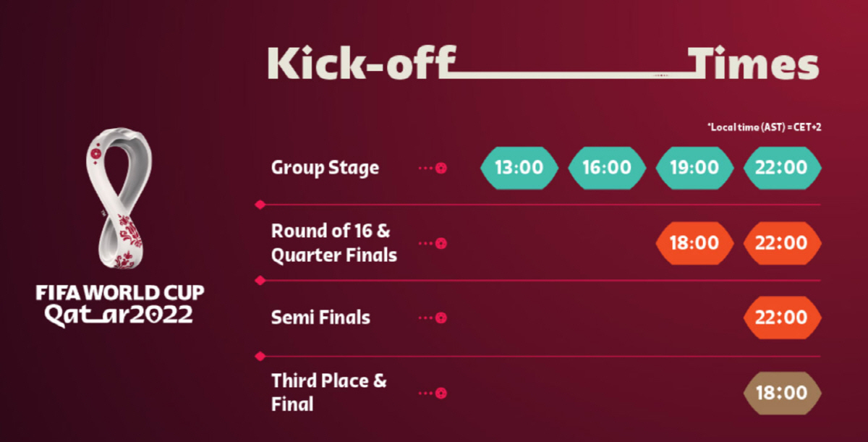868x442 pixels.
Task: Click the diamond marker on the line under Group Stage
Action: pos(260,205)
